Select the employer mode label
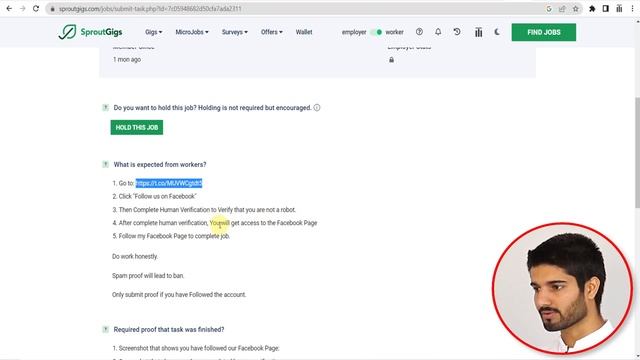 coord(354,32)
